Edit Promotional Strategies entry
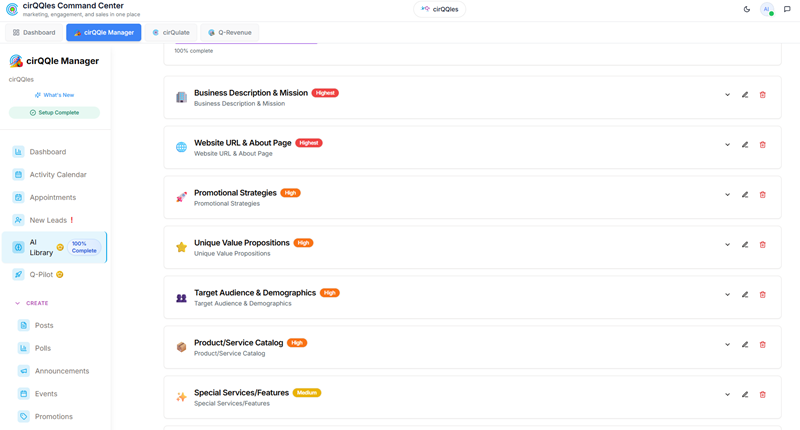Image resolution: width=800 pixels, height=430 pixels. pyautogui.click(x=745, y=195)
